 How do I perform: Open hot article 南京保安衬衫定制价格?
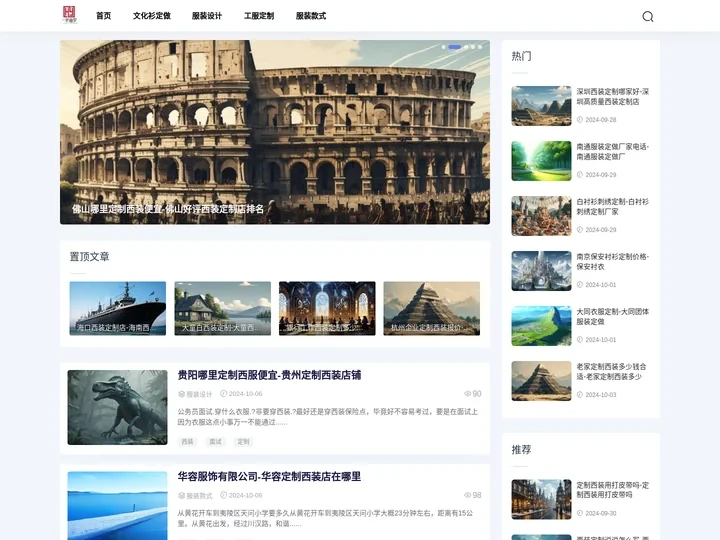coord(613,261)
